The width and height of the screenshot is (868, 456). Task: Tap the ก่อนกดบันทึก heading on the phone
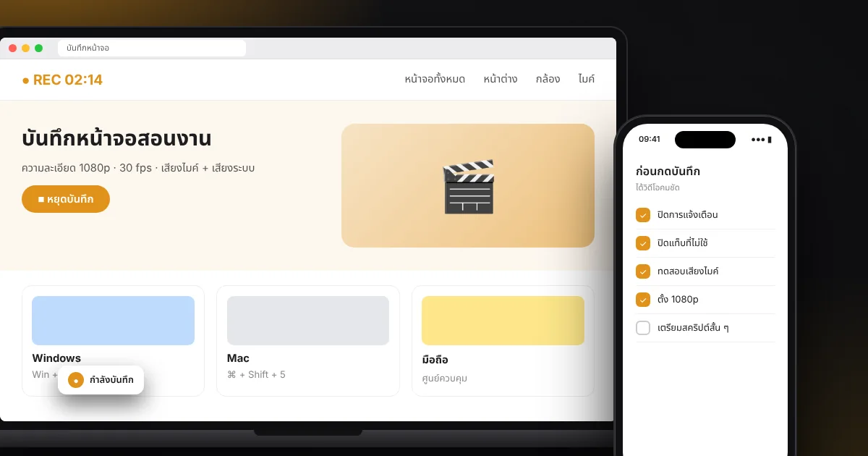[x=668, y=172]
